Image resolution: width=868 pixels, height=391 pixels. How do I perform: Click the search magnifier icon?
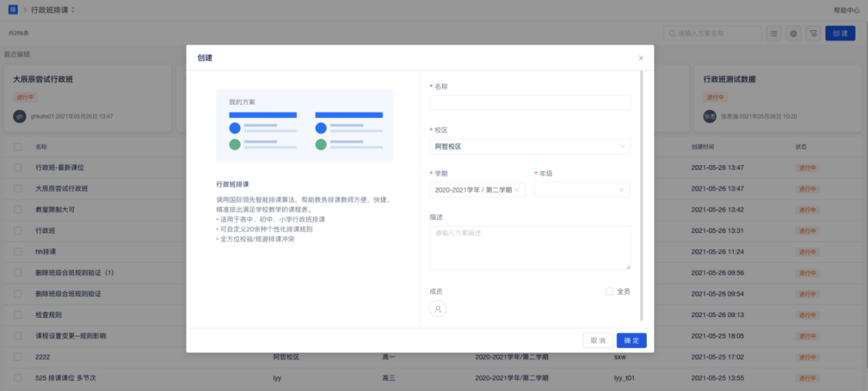click(672, 33)
